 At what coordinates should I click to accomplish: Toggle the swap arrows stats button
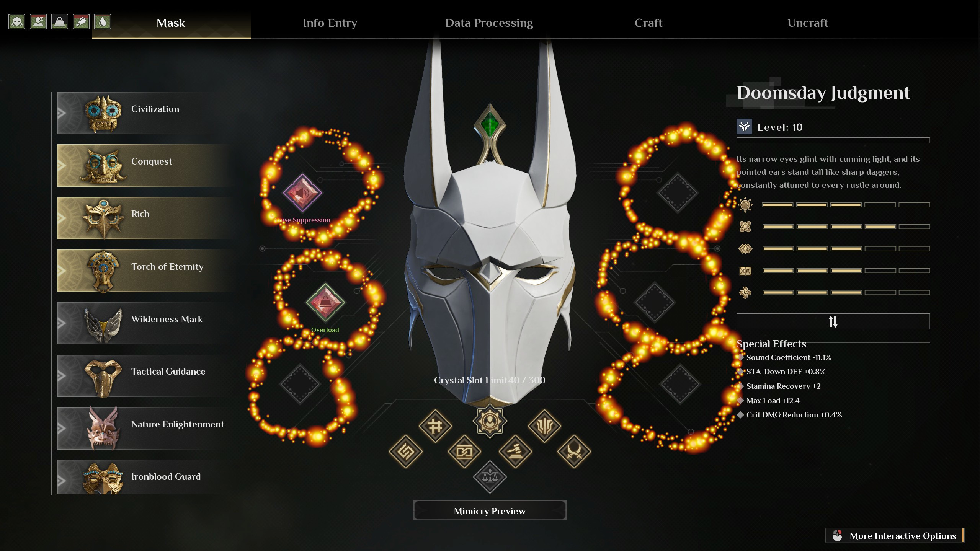click(x=833, y=321)
